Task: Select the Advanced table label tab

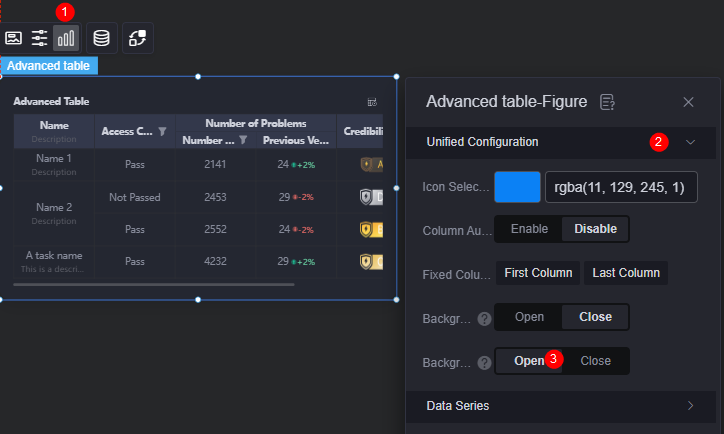Action: click(49, 66)
